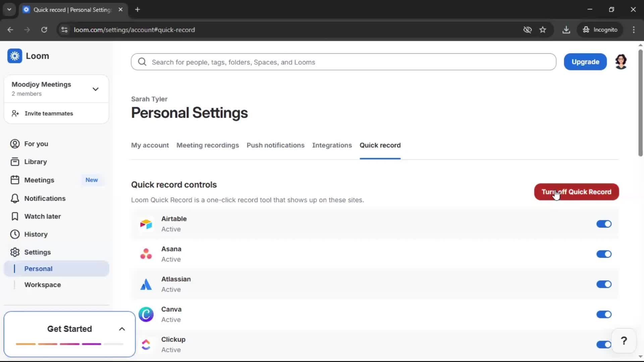This screenshot has width=644, height=362.
Task: Switch to the Meeting recordings tab
Action: click(208, 145)
